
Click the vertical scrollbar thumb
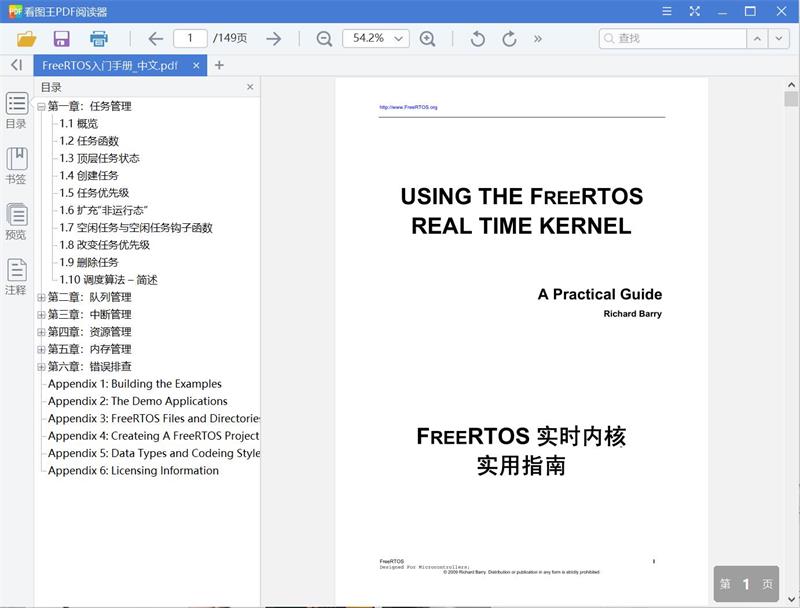click(x=791, y=98)
